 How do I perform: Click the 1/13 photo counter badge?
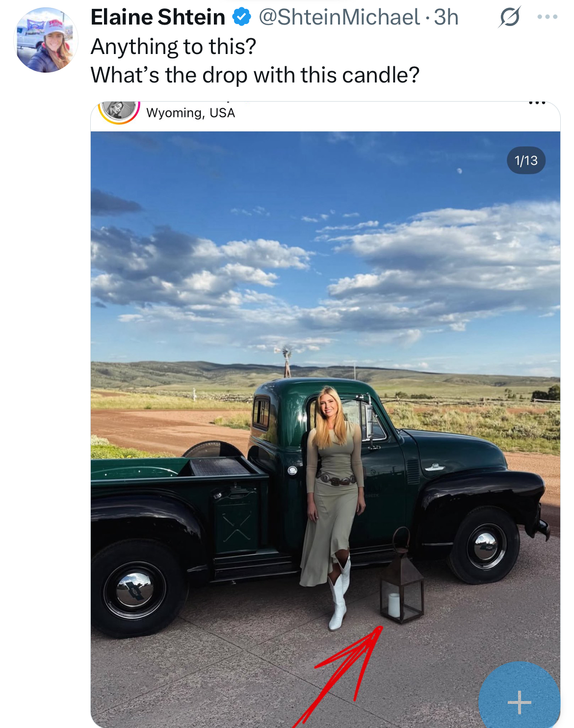pos(526,161)
